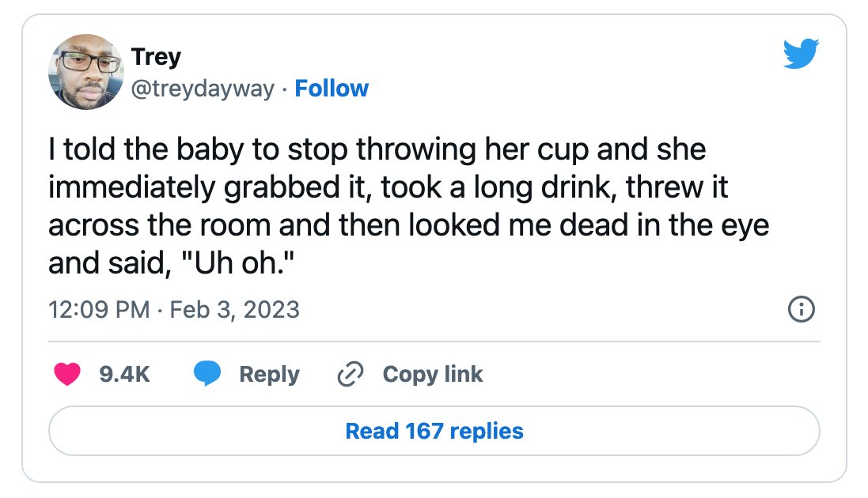868x498 pixels.
Task: Click the Copy link text
Action: click(x=433, y=375)
